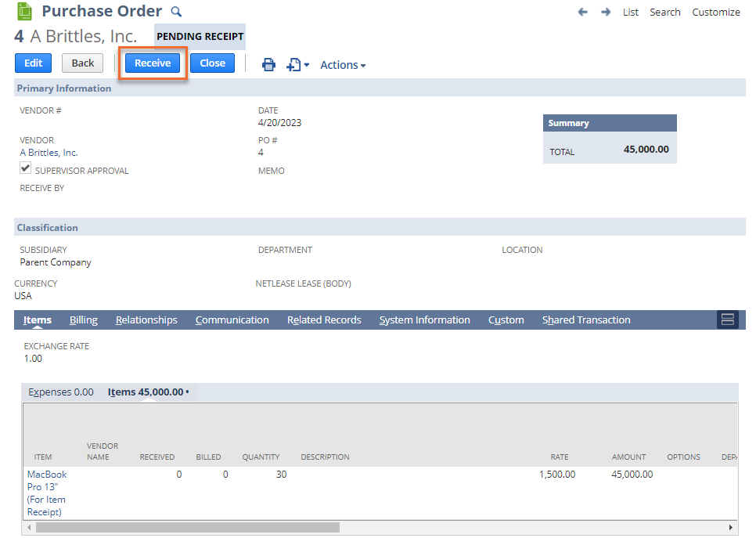
Task: Click the printer icon
Action: point(268,65)
